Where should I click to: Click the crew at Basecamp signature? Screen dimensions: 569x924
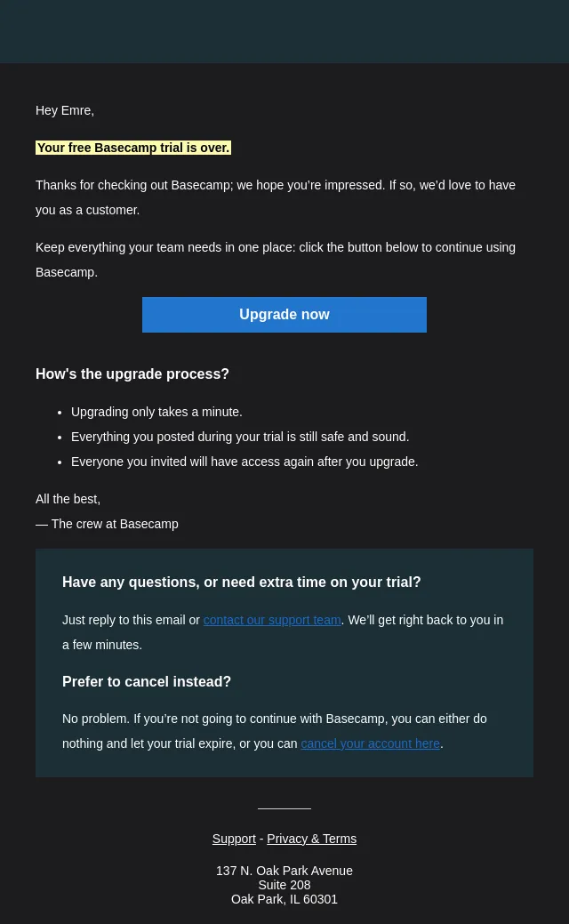pos(107,524)
